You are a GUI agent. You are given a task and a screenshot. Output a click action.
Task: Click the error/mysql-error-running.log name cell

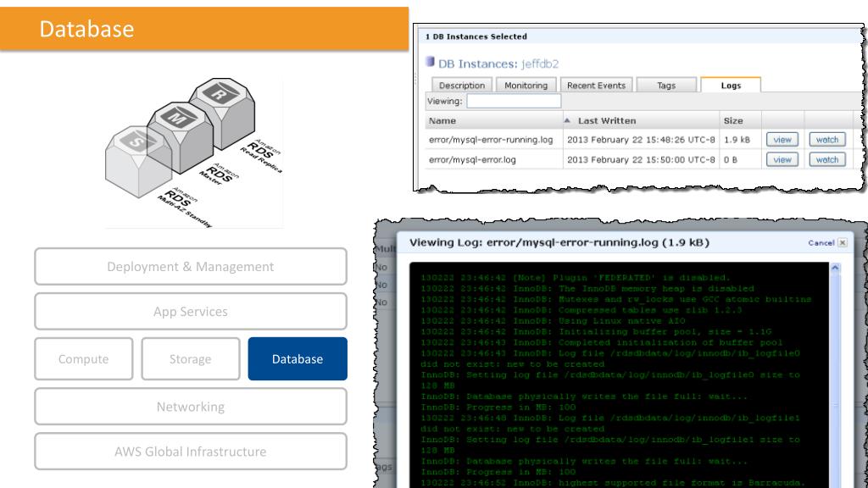tap(491, 140)
